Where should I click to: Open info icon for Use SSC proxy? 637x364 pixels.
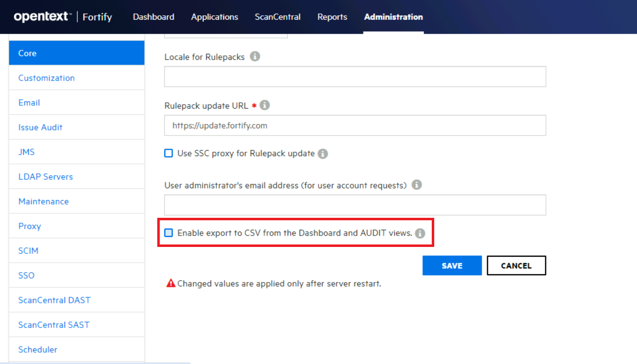pos(322,154)
